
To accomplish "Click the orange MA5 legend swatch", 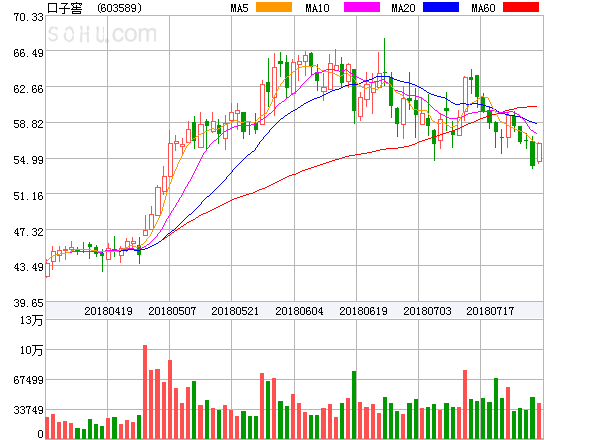I will coord(274,7).
